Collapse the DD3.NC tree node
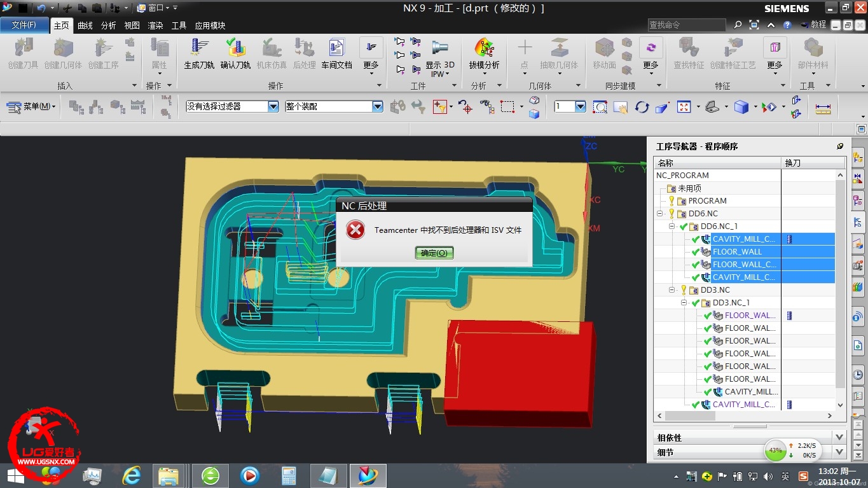Image resolution: width=868 pixels, height=488 pixels. coord(672,290)
